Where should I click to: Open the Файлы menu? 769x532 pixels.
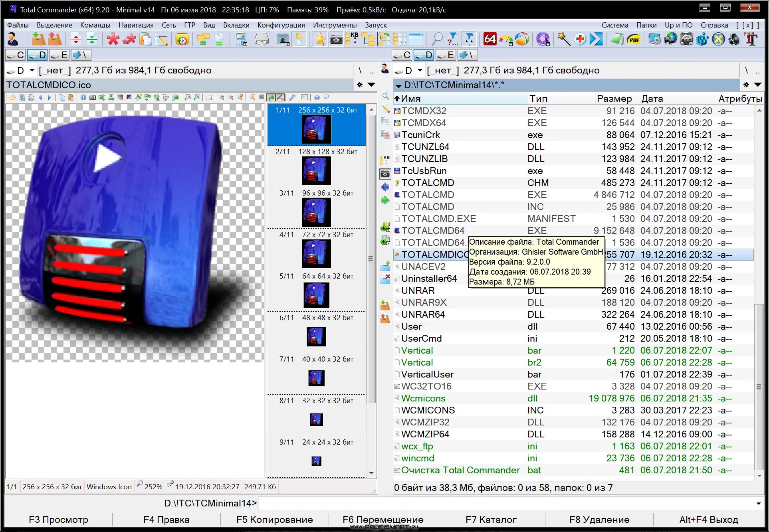pyautogui.click(x=18, y=25)
